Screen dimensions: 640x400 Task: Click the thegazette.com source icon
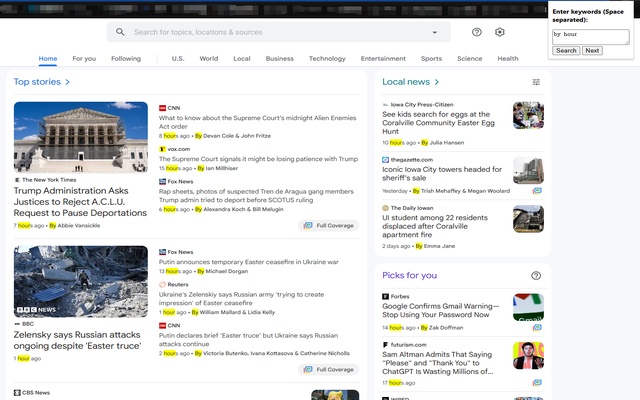(385, 160)
